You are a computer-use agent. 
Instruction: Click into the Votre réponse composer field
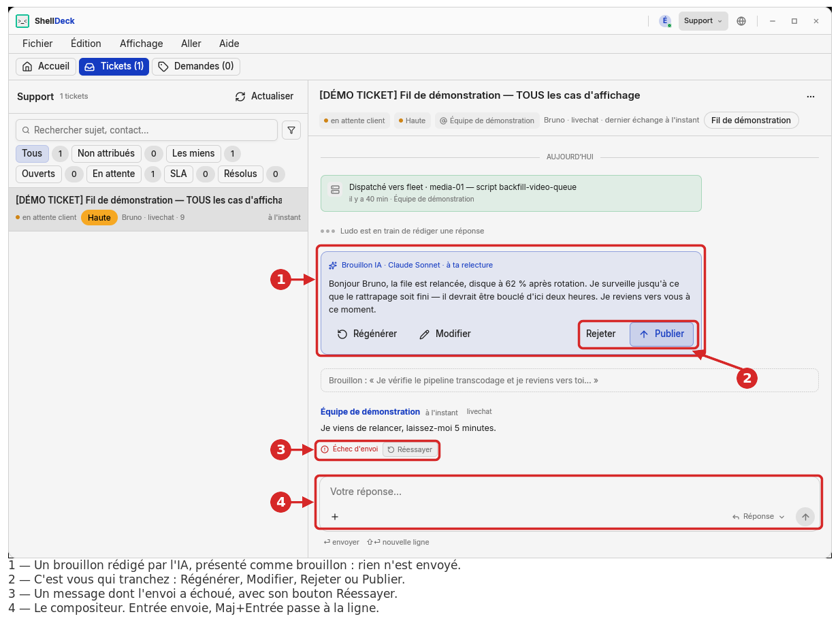click(x=570, y=492)
